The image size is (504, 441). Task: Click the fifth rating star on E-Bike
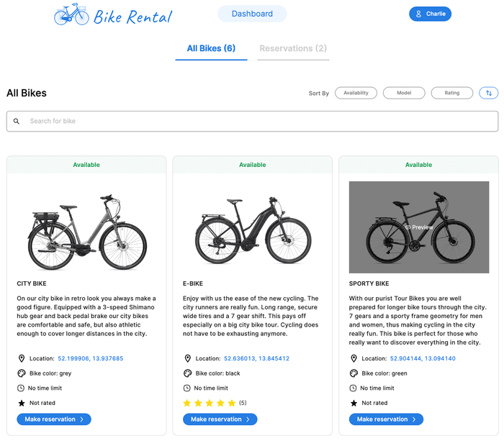[x=232, y=403]
